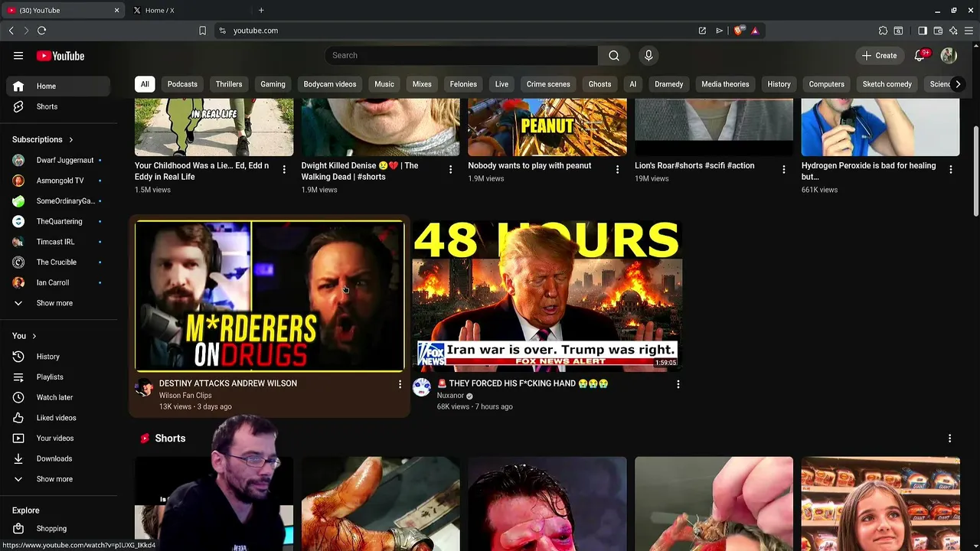This screenshot has width=980, height=551.
Task: Focus the YouTube search field
Action: coord(461,55)
